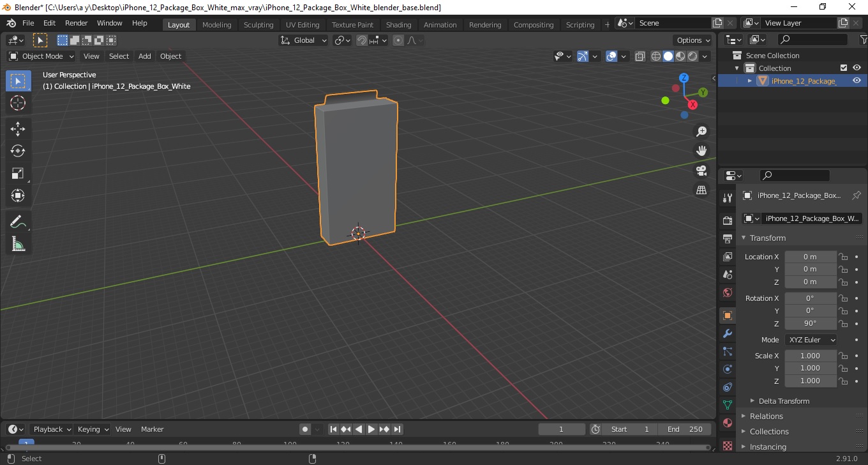Screen dimensions: 868x465
Task: Play animation forward button
Action: (x=371, y=429)
